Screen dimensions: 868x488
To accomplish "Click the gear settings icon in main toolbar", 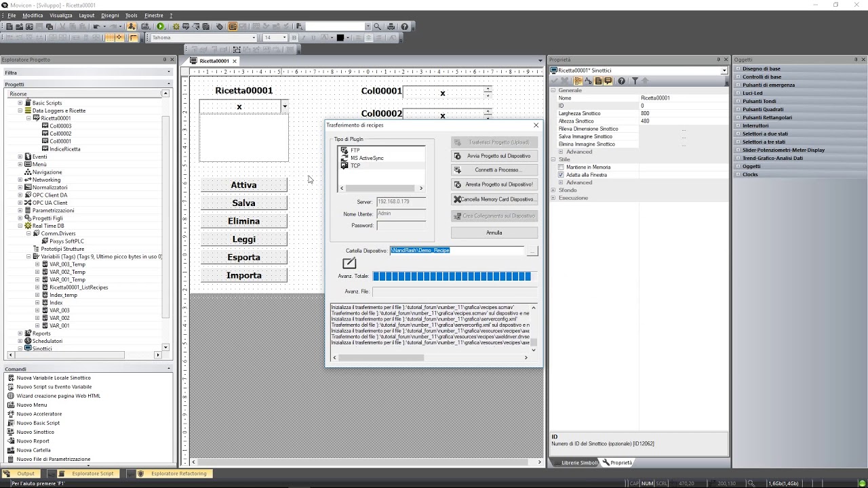I will point(176,26).
